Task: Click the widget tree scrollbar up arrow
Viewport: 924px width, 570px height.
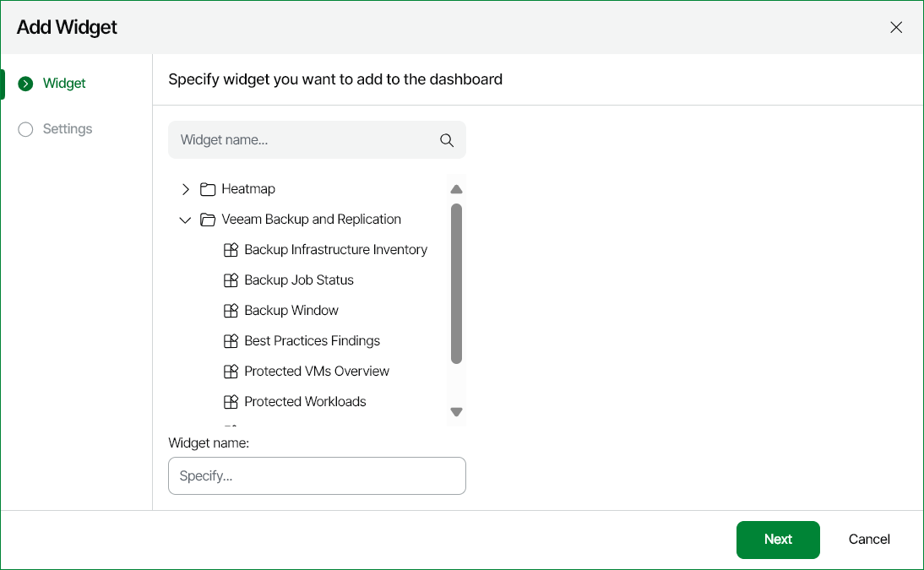Action: [x=456, y=189]
